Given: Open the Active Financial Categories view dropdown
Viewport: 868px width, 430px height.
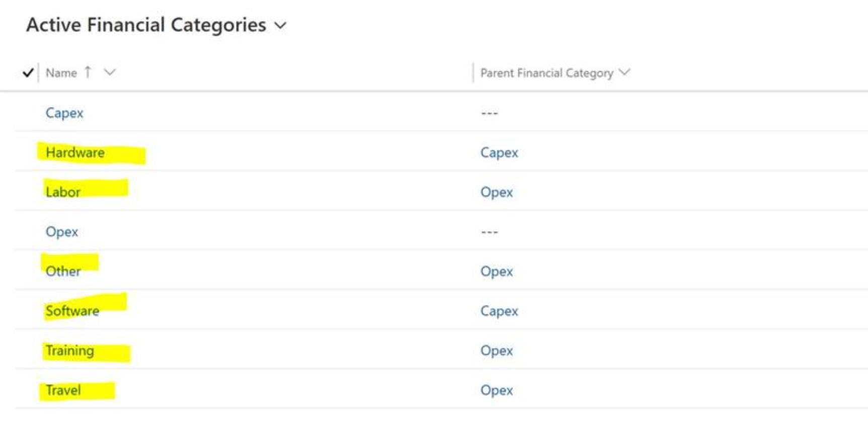Looking at the screenshot, I should coord(280,26).
